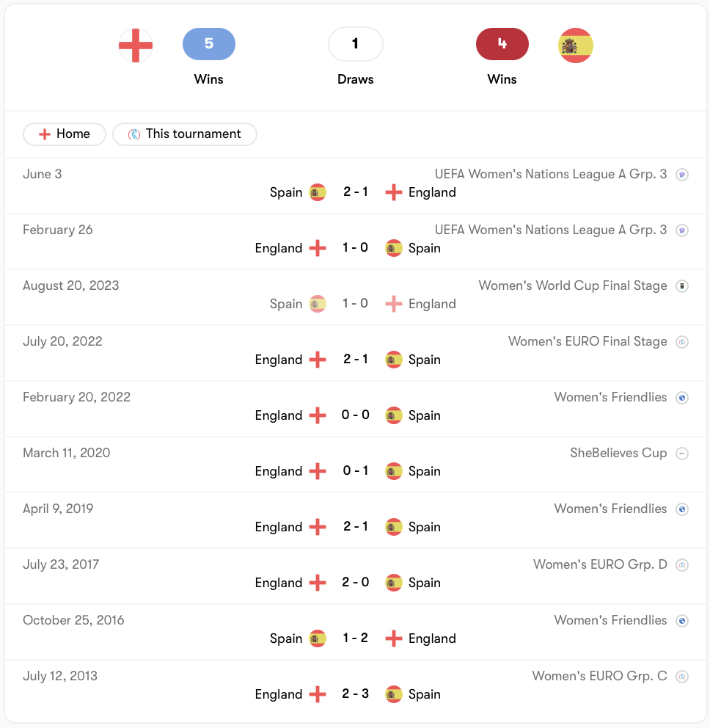The height and width of the screenshot is (728, 710).
Task: Click Spain team name in October 25, 2016 match
Action: [x=286, y=638]
